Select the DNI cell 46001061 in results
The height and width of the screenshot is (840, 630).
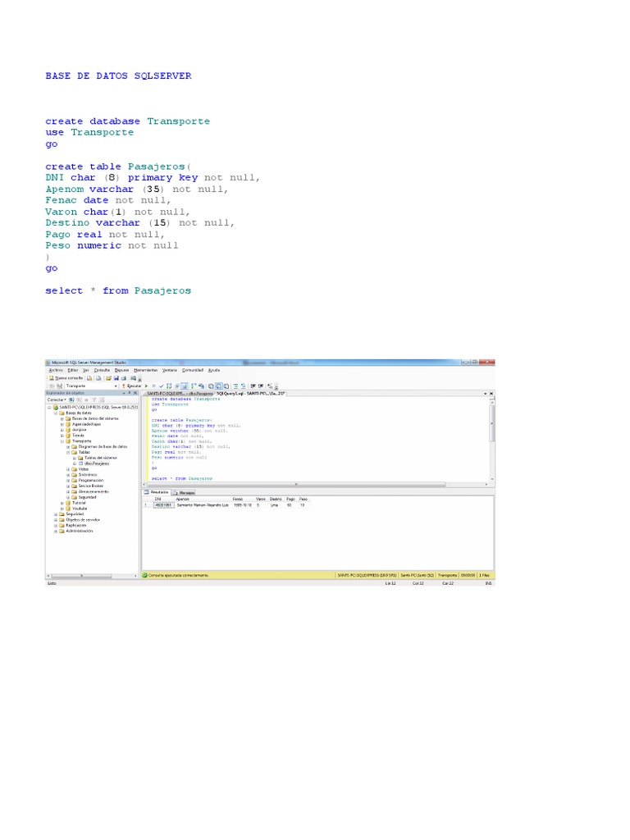coord(164,505)
